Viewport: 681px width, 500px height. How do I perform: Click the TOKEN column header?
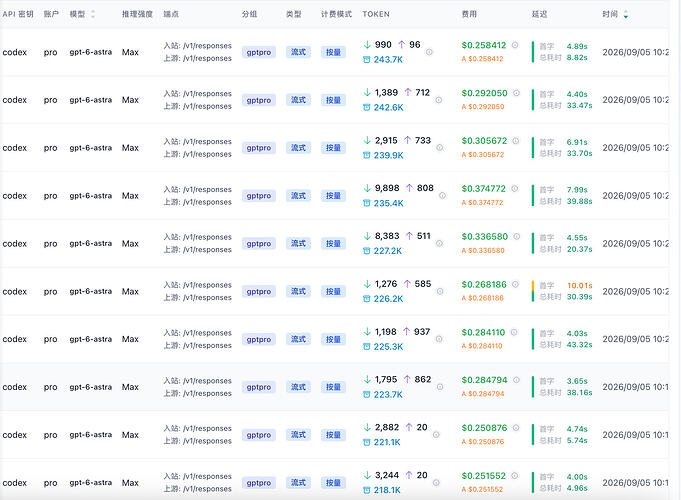(x=376, y=14)
